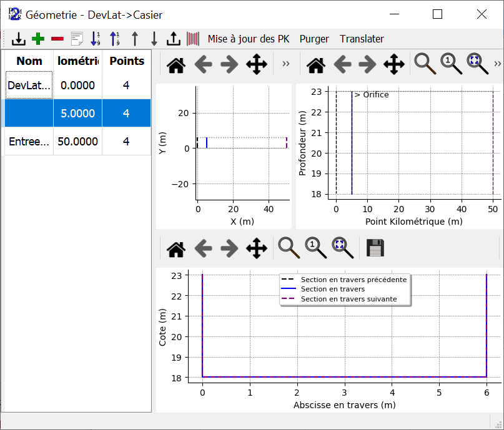Add a new cross-section with green plus
This screenshot has height=430, width=504.
click(x=38, y=39)
